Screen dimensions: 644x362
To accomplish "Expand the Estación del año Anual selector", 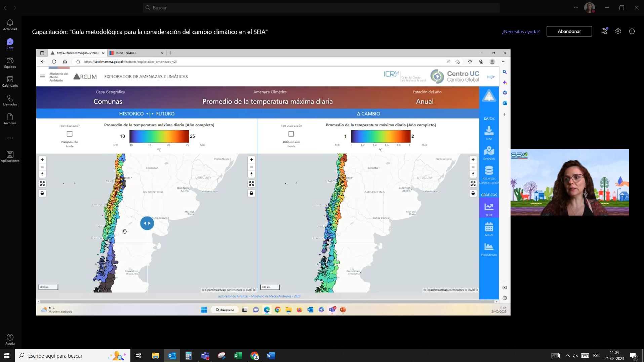I will coord(425,101).
